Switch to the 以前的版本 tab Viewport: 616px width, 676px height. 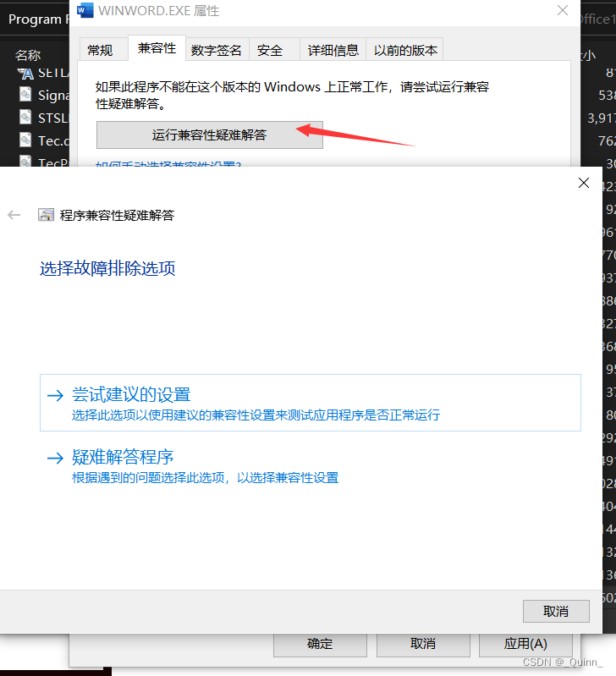pyautogui.click(x=405, y=50)
